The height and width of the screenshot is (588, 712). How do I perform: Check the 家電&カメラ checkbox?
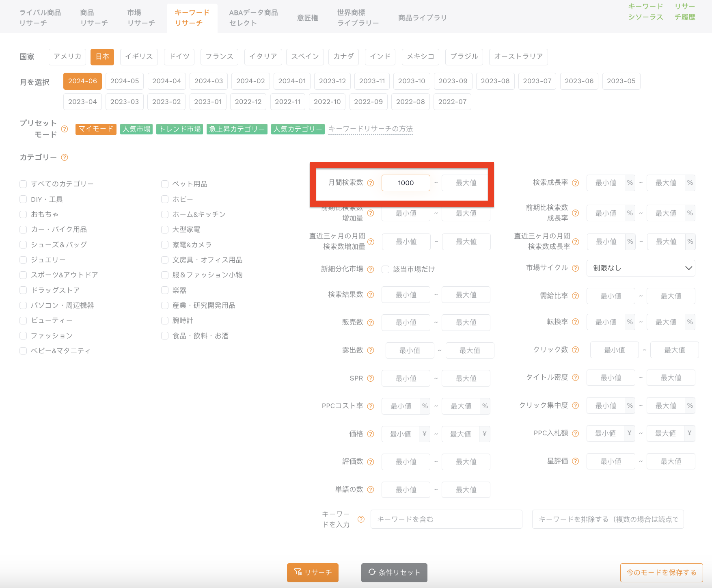165,245
